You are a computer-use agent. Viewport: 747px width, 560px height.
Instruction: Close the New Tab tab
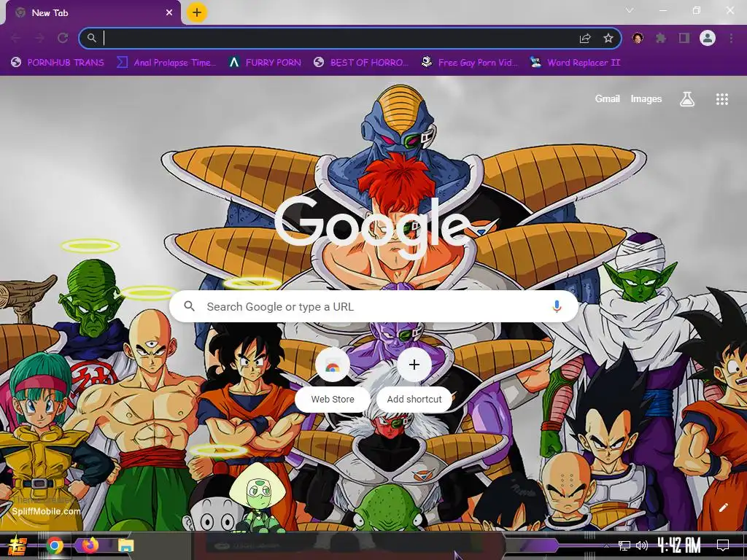click(x=169, y=13)
